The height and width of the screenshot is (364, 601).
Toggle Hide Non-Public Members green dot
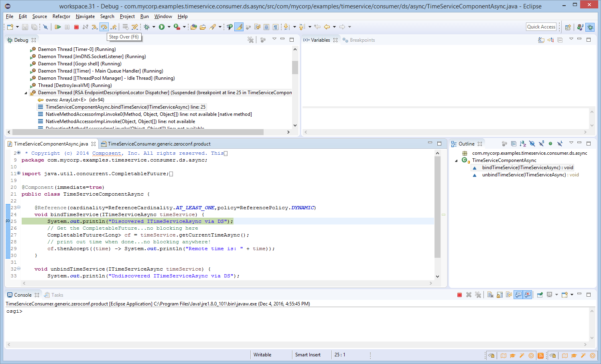pyautogui.click(x=550, y=144)
